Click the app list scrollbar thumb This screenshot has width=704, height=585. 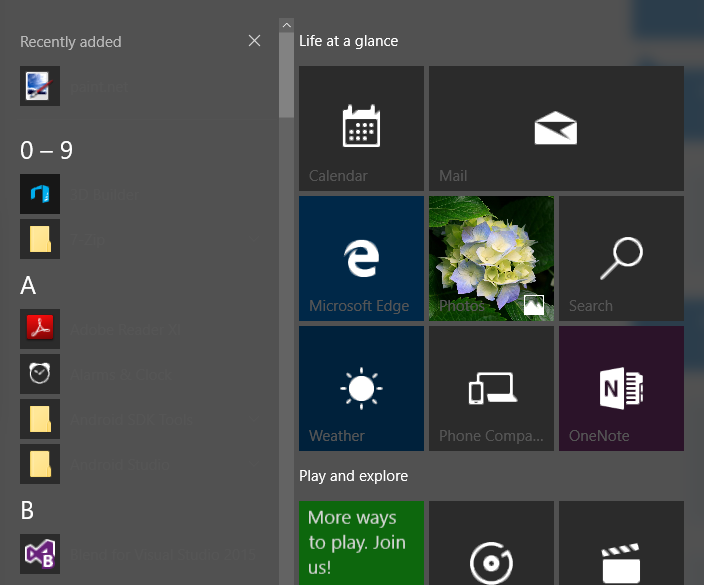286,75
